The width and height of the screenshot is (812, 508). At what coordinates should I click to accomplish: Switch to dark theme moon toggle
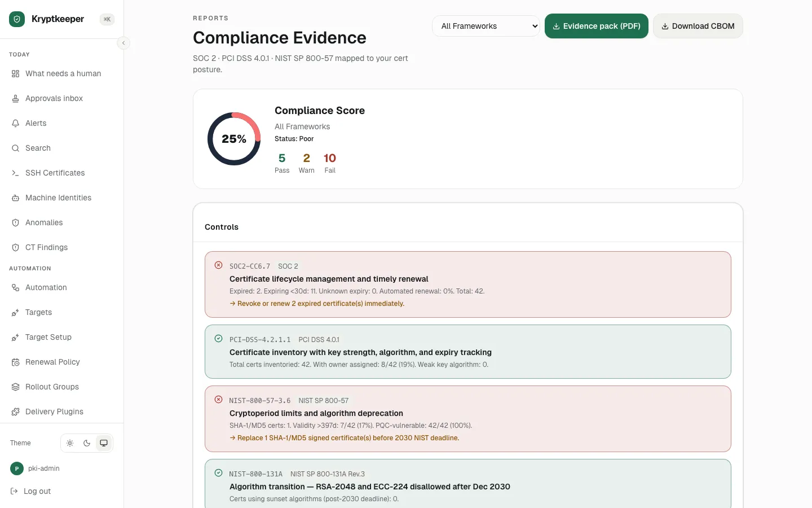tap(87, 443)
